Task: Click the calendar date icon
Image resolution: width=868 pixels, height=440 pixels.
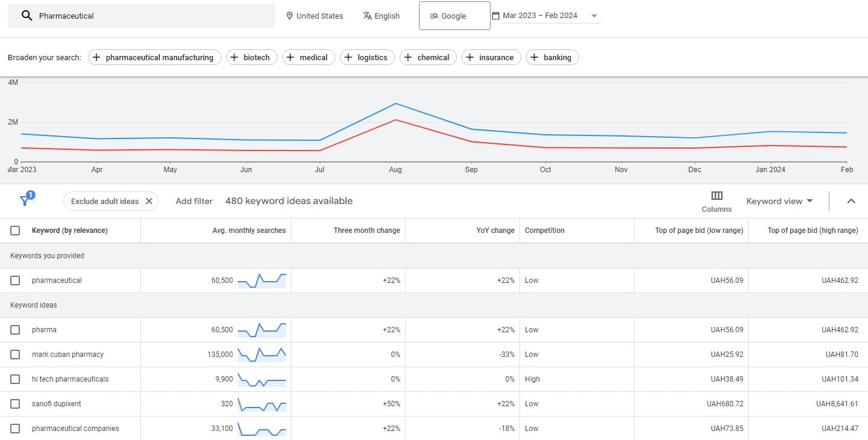Action: pyautogui.click(x=495, y=16)
